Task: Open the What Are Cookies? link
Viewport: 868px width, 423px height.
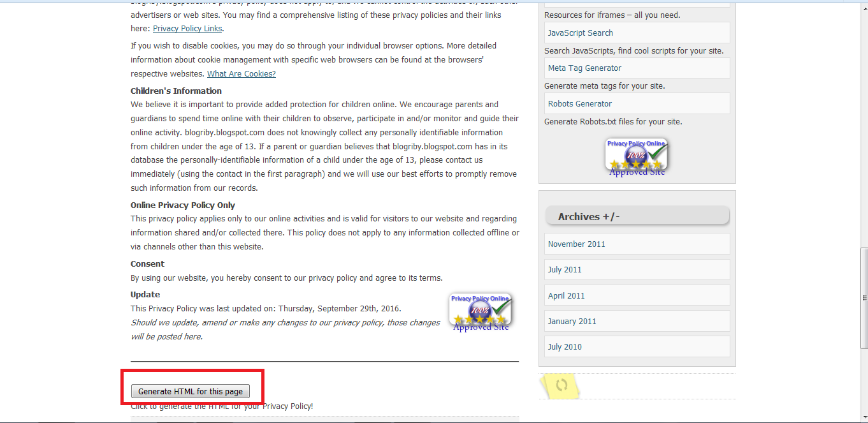Action: click(242, 74)
